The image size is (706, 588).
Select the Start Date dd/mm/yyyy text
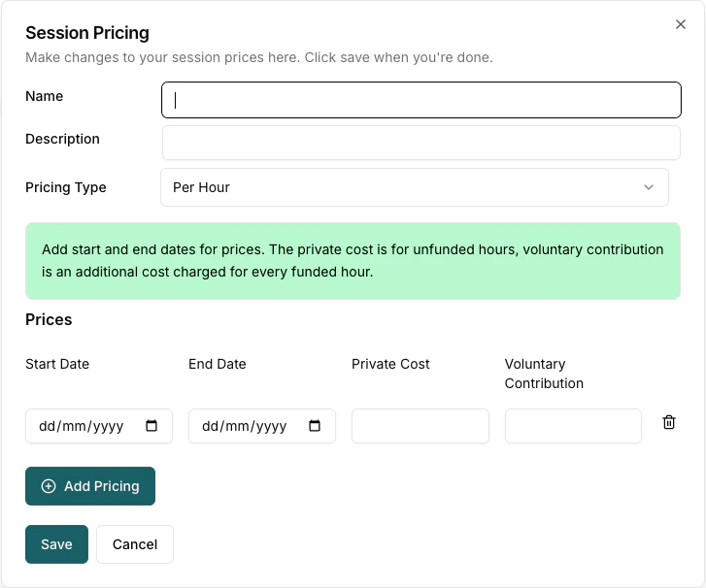pos(83,426)
